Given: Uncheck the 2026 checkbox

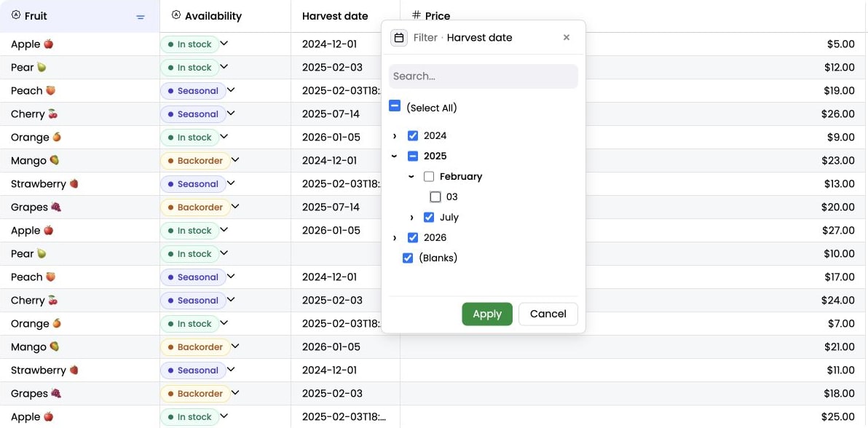Looking at the screenshot, I should point(413,237).
